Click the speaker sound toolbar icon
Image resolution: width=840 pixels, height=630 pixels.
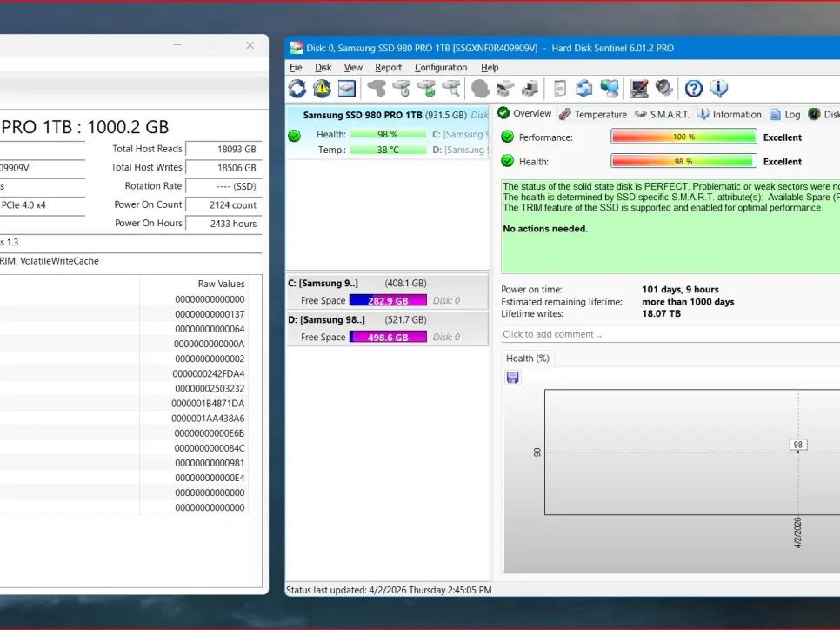tap(664, 88)
